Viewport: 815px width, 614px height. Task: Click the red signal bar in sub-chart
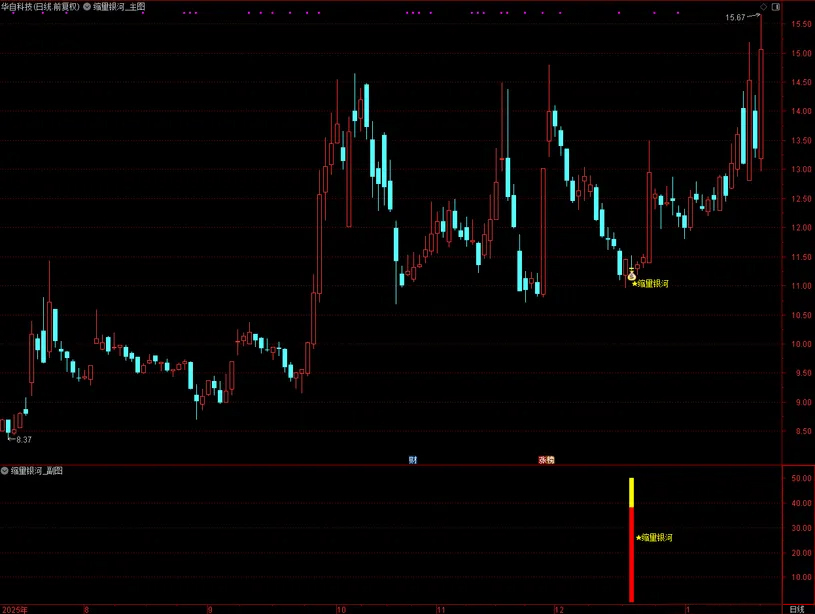pyautogui.click(x=632, y=555)
